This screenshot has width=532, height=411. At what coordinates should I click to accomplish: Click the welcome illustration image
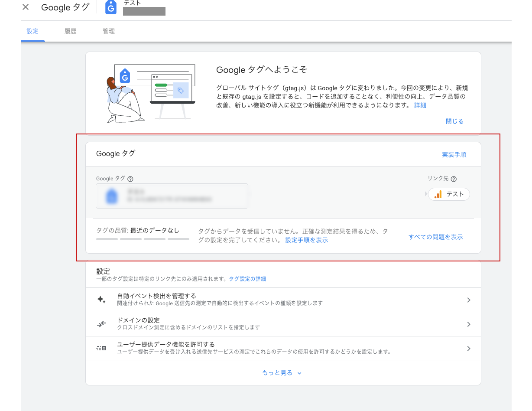[x=151, y=93]
